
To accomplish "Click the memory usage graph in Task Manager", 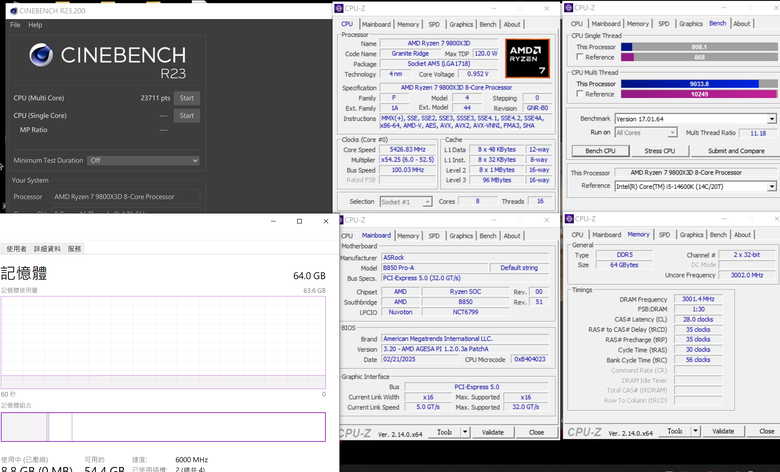I will tap(163, 342).
